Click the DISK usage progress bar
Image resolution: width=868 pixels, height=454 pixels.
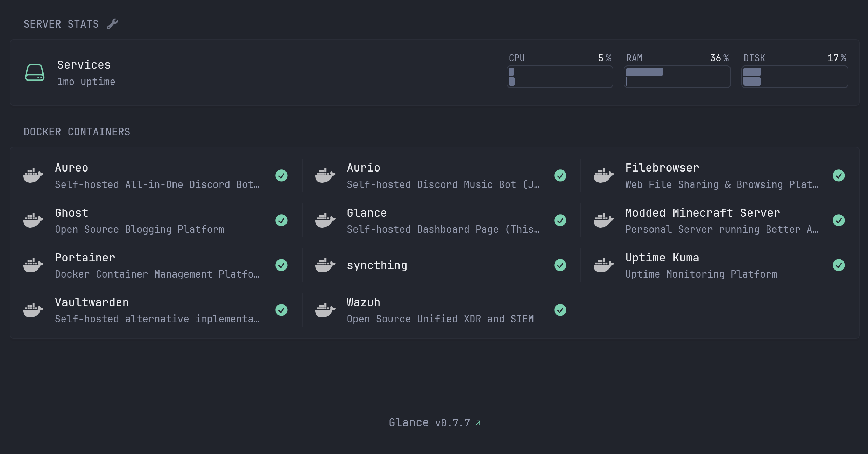[x=795, y=77]
